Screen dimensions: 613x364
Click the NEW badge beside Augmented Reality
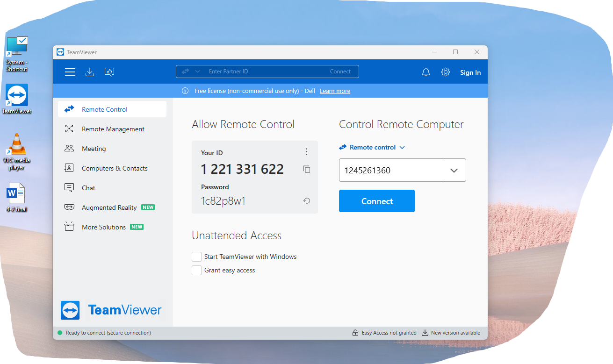pos(148,207)
